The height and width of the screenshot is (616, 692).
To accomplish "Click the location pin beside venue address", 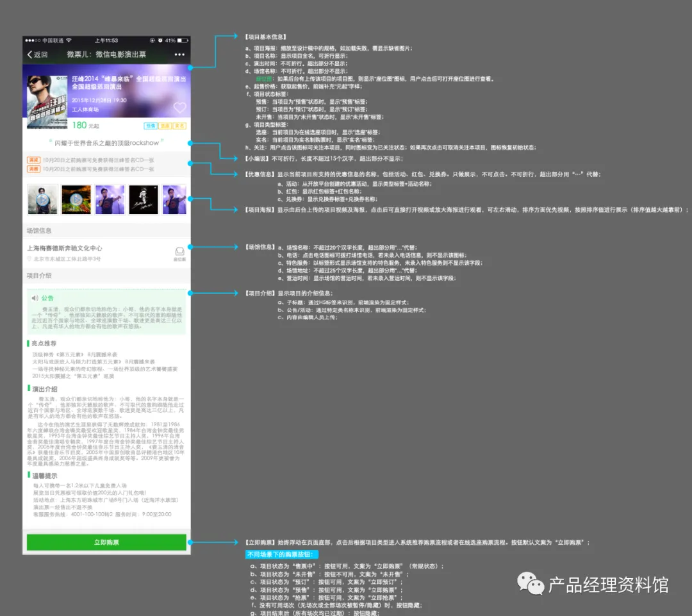I will [x=29, y=259].
